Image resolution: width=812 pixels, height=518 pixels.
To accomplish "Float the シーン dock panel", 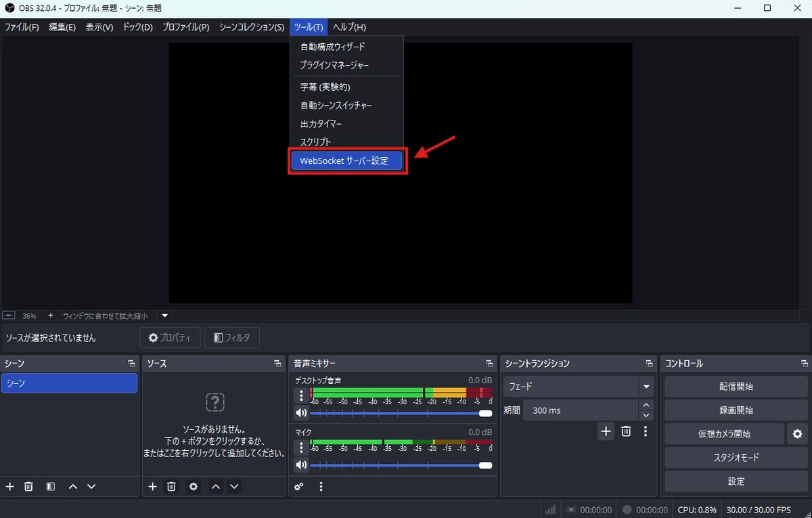I will 131,364.
